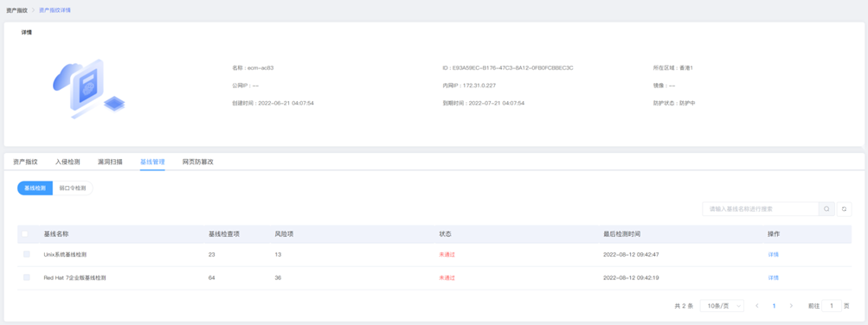Click the 共 2 条 total count
The image size is (868, 325).
pos(684,306)
